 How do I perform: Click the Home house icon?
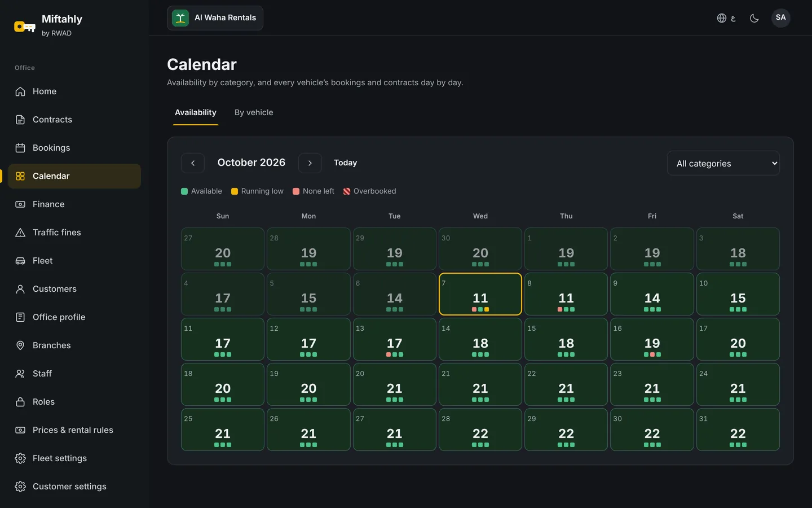20,91
